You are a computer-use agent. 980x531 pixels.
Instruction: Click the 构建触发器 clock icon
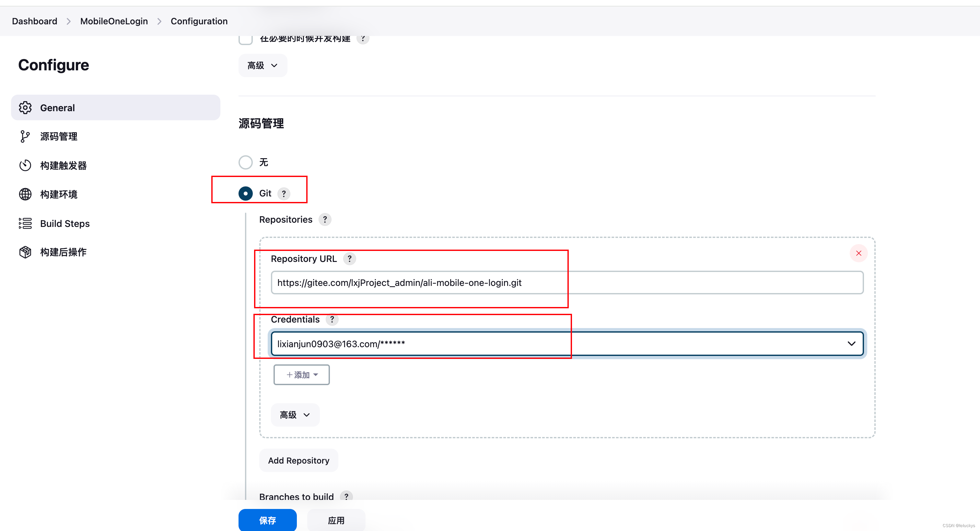point(25,165)
